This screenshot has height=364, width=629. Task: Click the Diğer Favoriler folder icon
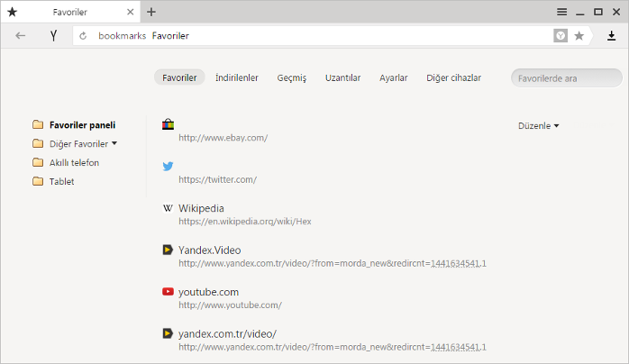pyautogui.click(x=38, y=143)
